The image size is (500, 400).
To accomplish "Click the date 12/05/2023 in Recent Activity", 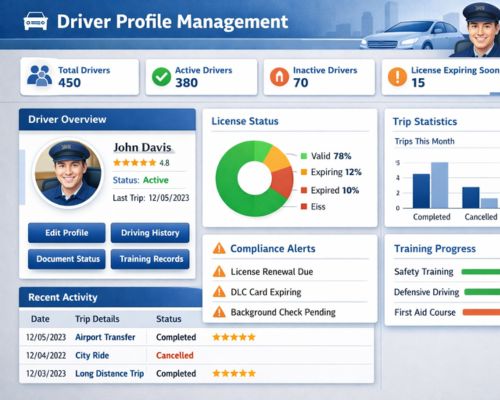I will click(46, 337).
